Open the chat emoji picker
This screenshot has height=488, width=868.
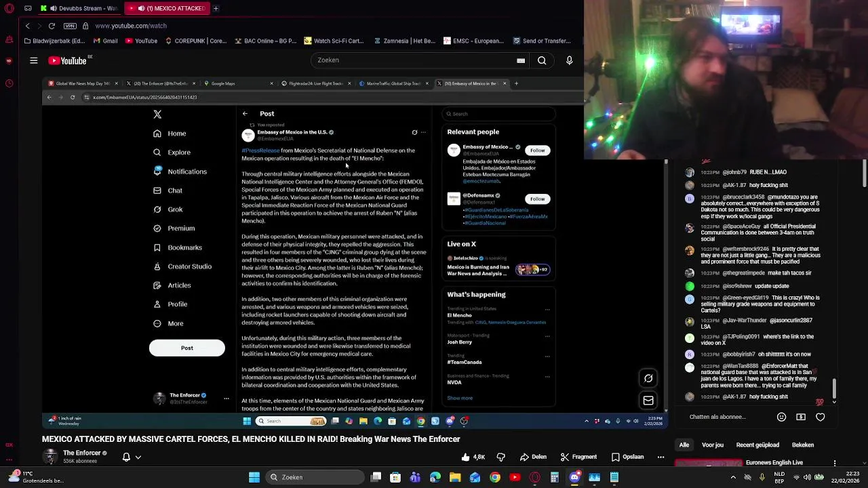[781, 417]
